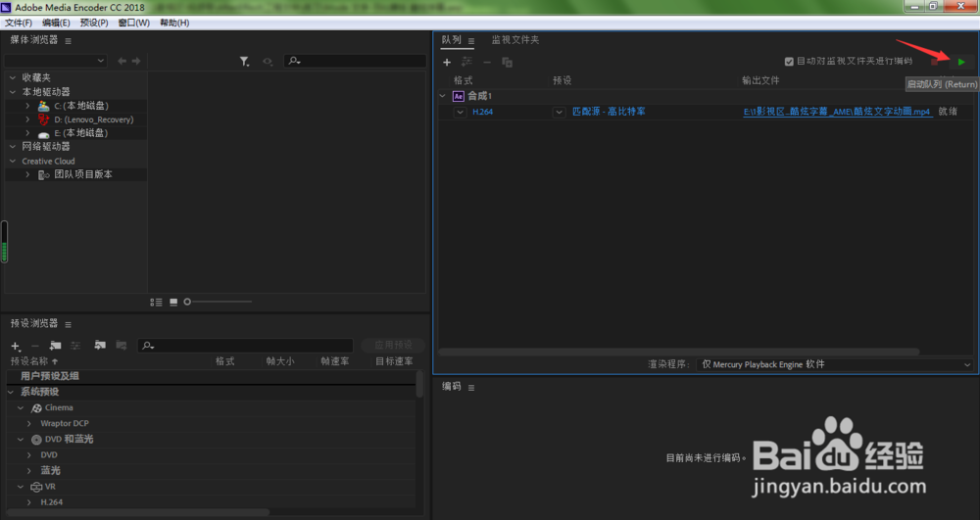Collapse the 网络驱动器 tree node
This screenshot has width=980, height=520.
(13, 147)
